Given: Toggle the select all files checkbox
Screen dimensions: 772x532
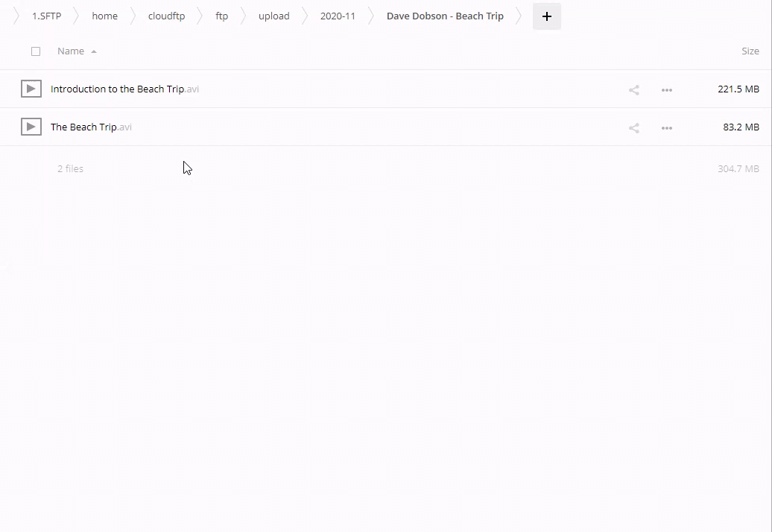Looking at the screenshot, I should pos(36,51).
